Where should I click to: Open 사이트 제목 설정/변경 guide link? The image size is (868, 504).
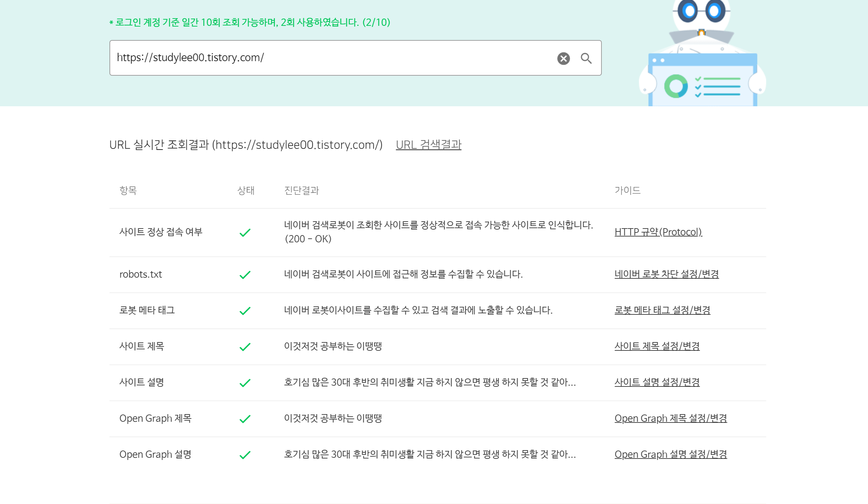657,346
